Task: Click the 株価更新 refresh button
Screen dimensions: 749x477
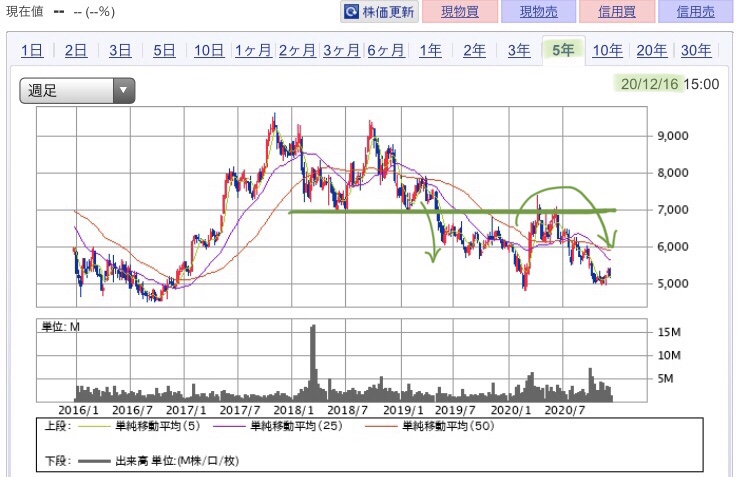Action: [379, 11]
